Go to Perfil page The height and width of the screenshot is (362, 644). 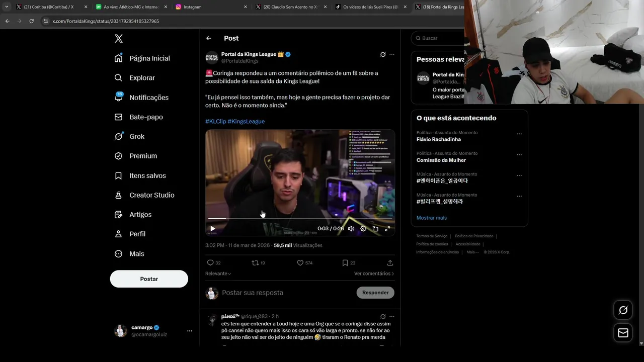click(x=130, y=234)
